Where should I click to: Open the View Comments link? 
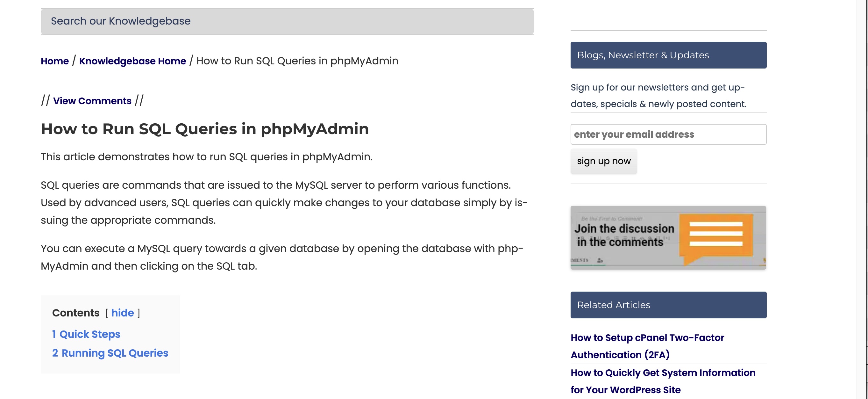click(x=92, y=101)
